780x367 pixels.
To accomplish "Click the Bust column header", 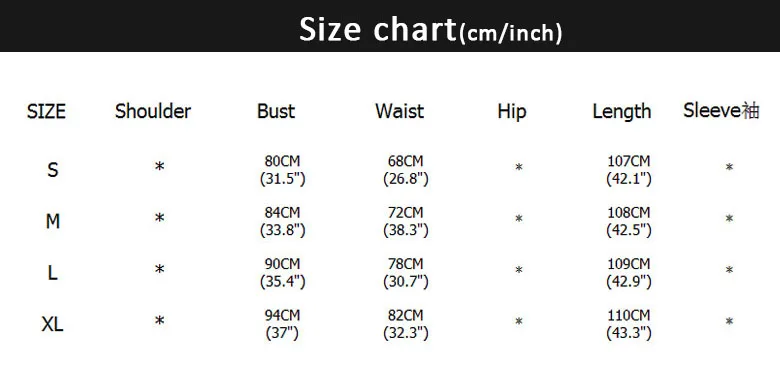I will point(276,111).
